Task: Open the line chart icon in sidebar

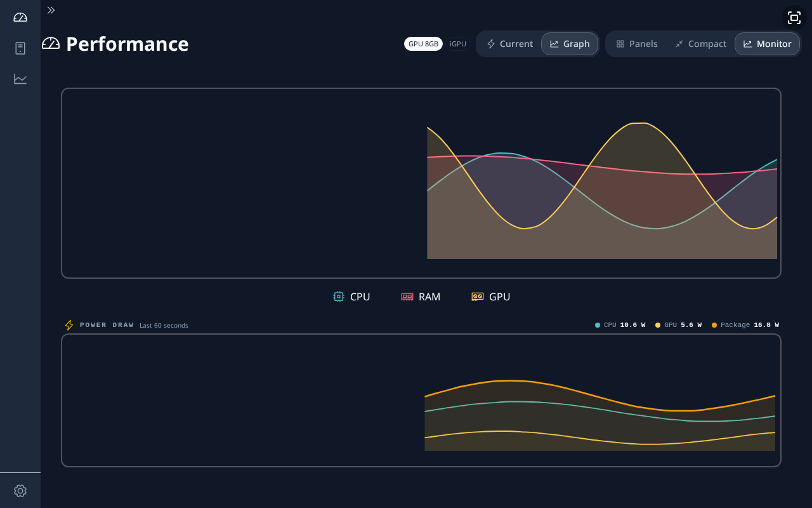Action: 20,79
